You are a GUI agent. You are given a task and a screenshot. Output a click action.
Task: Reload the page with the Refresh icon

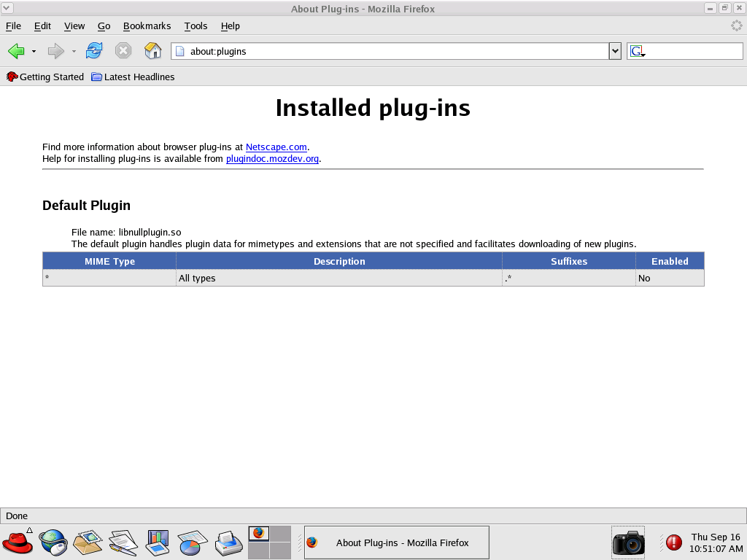[94, 51]
